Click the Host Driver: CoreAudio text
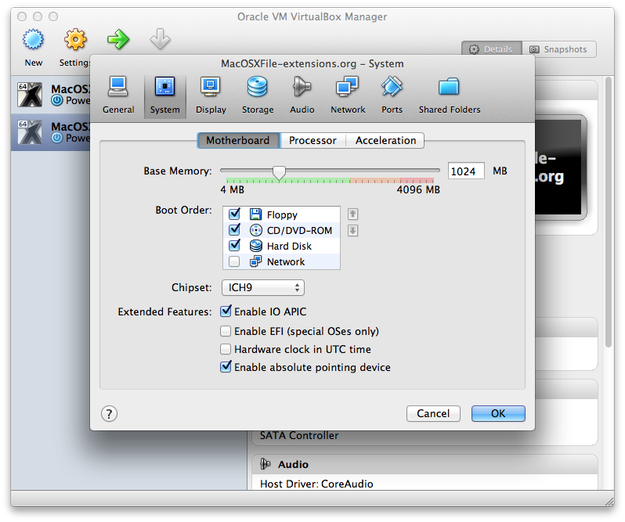Screen dimensions: 625x522 [x=316, y=484]
